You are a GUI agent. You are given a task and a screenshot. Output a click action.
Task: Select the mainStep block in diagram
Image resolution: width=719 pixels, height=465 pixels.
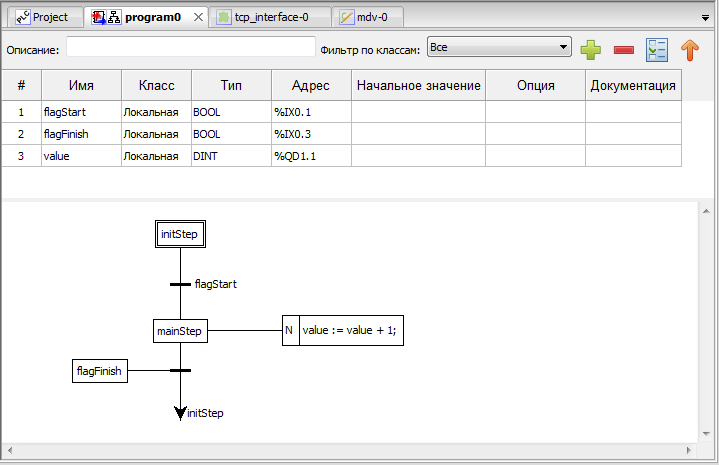pos(180,330)
